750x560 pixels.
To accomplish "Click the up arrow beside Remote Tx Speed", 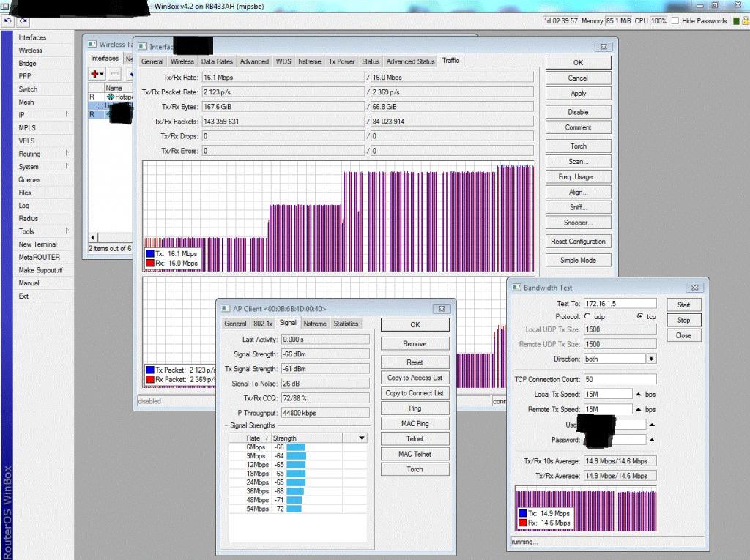I will click(x=639, y=410).
